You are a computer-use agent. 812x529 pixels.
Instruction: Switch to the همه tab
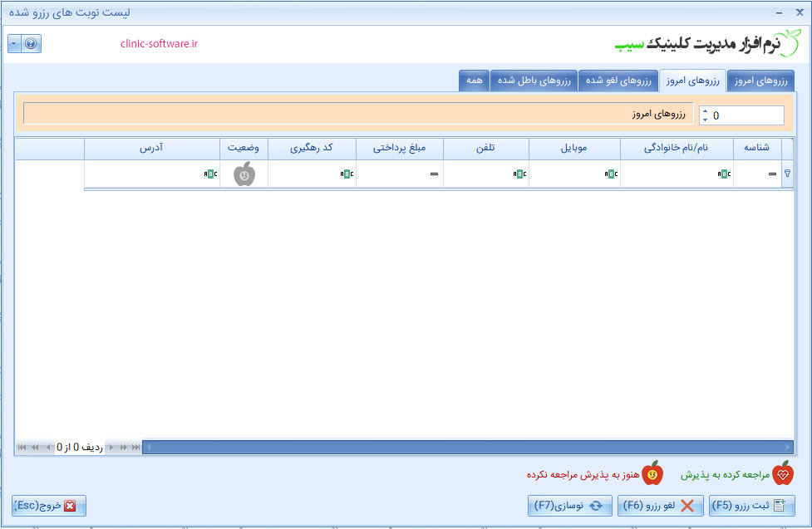(474, 80)
